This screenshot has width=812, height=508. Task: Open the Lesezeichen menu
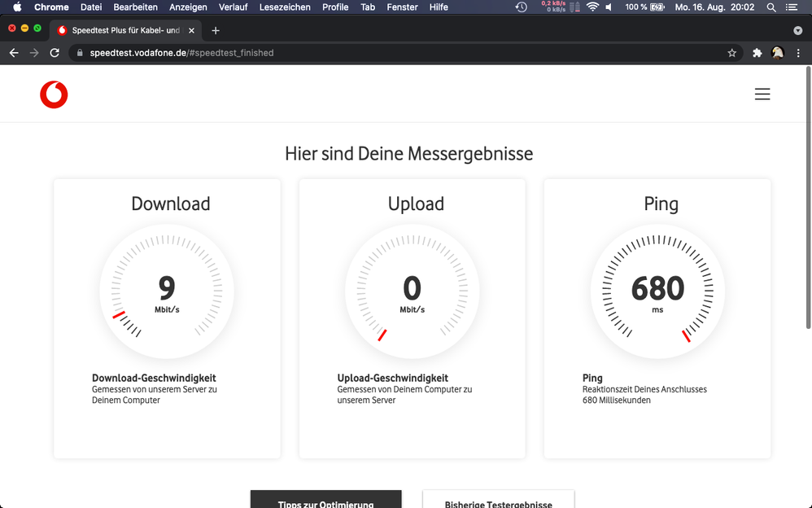click(x=284, y=7)
